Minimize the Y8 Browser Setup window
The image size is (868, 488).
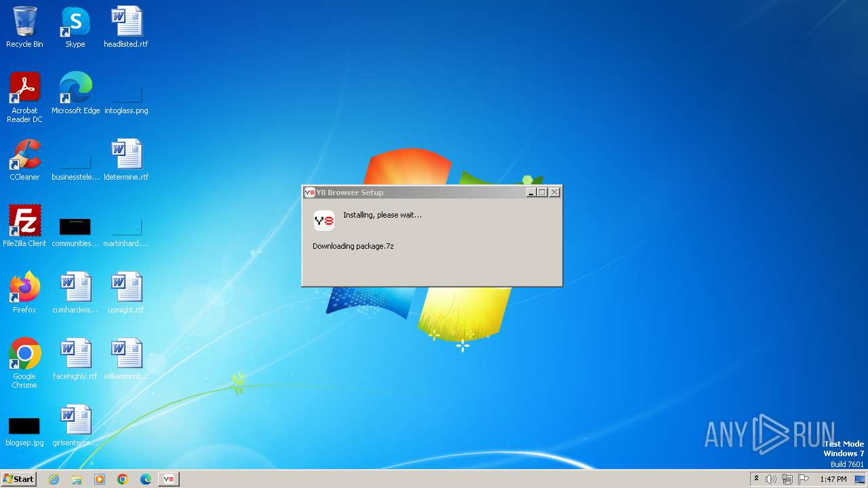click(x=531, y=192)
